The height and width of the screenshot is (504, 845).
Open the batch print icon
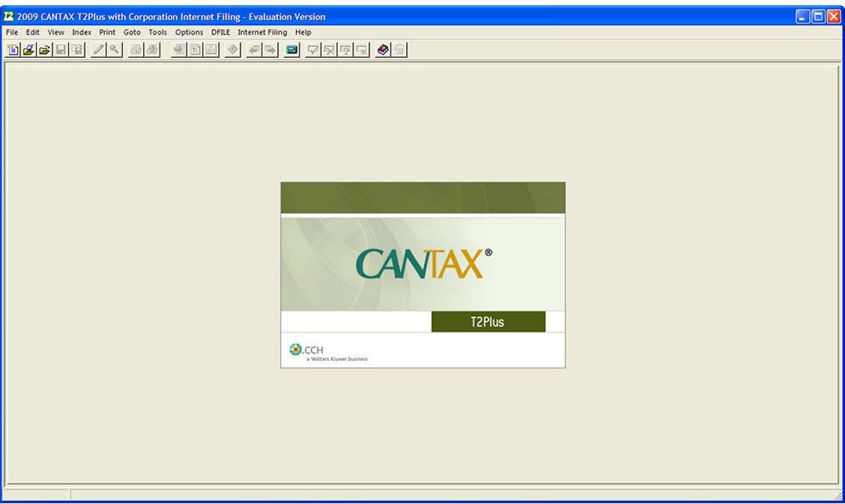(151, 50)
